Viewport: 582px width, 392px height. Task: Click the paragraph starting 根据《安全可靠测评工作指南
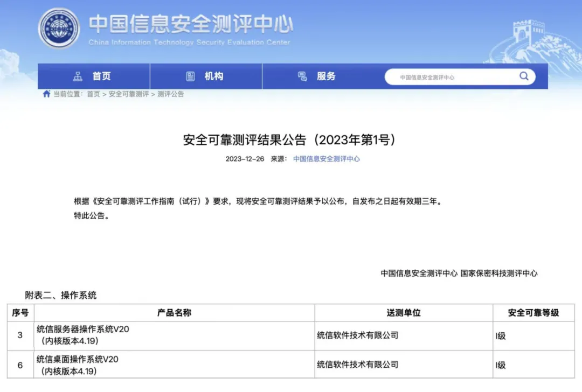[258, 201]
